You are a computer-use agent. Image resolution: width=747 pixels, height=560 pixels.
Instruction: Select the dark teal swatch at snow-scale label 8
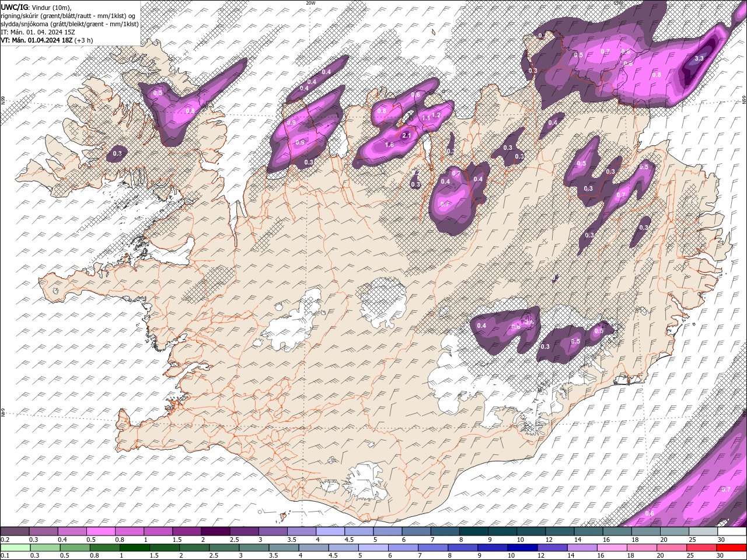(473, 531)
